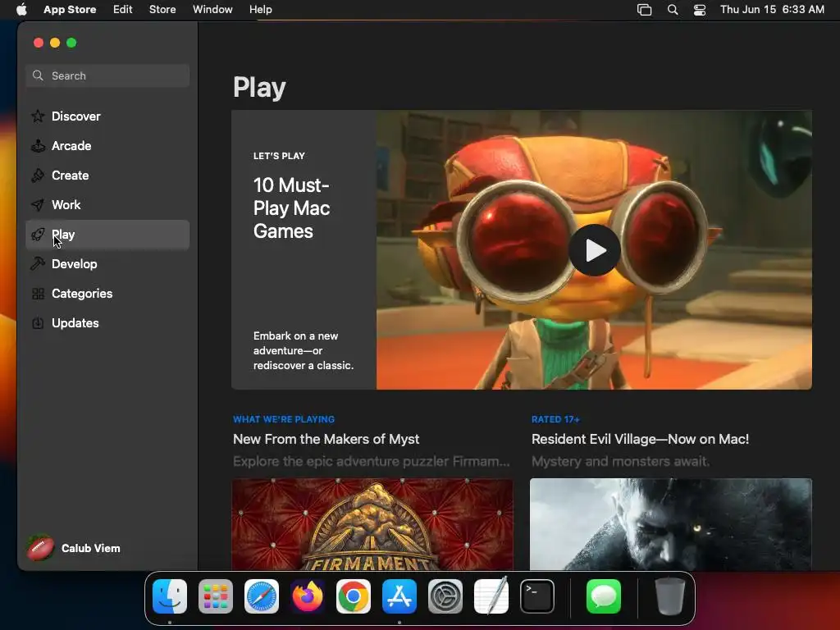Image resolution: width=840 pixels, height=630 pixels.
Task: Click the sidebar Search field
Action: [x=107, y=75]
